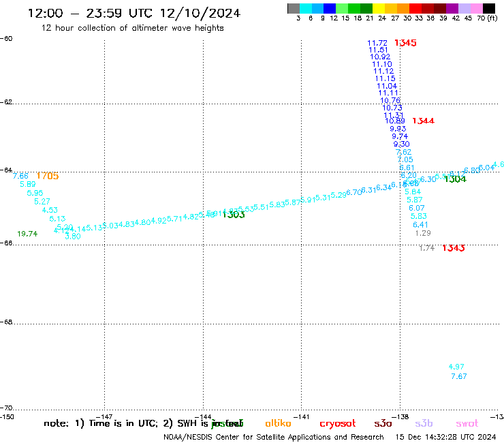Click the 6.30 value near 1304

428,179
